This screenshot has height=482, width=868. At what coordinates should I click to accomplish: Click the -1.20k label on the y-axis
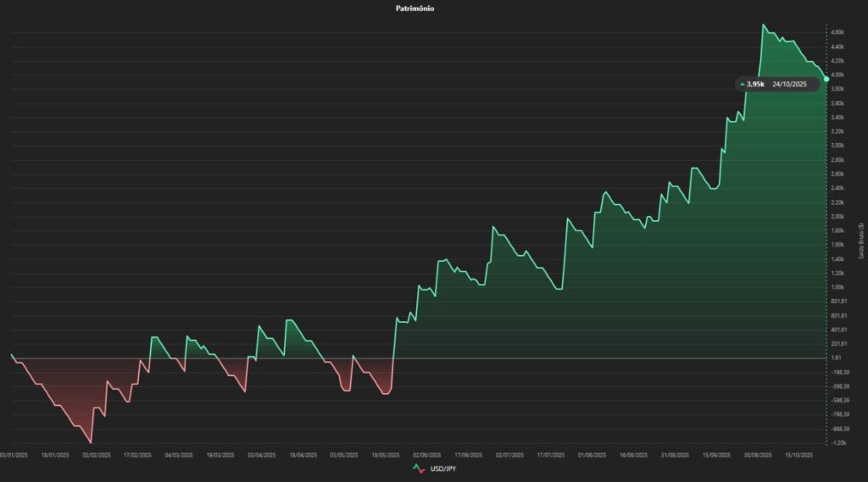837,443
